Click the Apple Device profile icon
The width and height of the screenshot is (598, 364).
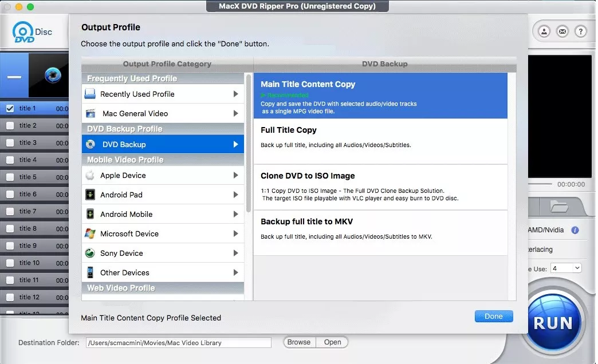coord(90,175)
